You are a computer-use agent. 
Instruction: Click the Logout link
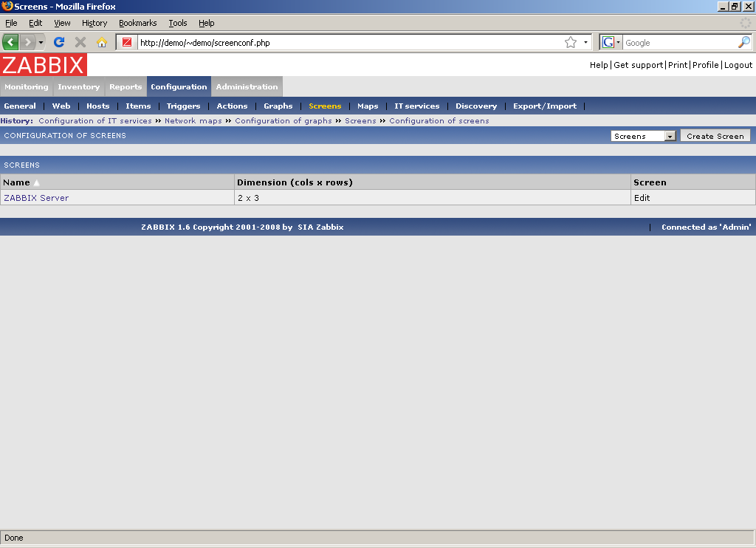[738, 65]
